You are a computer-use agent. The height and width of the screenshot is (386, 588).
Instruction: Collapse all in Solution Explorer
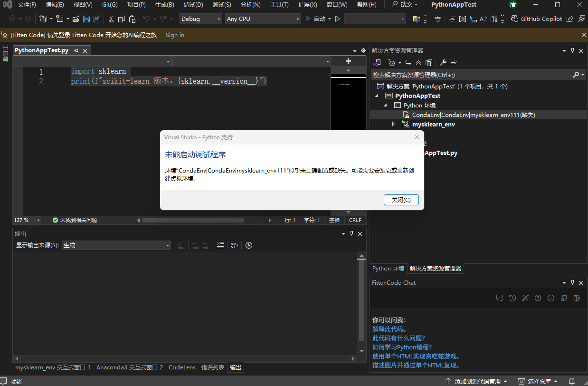click(418, 63)
